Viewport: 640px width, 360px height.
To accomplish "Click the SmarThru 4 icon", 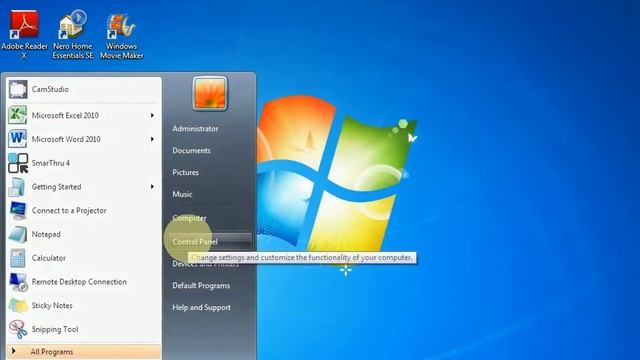I will pyautogui.click(x=18, y=163).
